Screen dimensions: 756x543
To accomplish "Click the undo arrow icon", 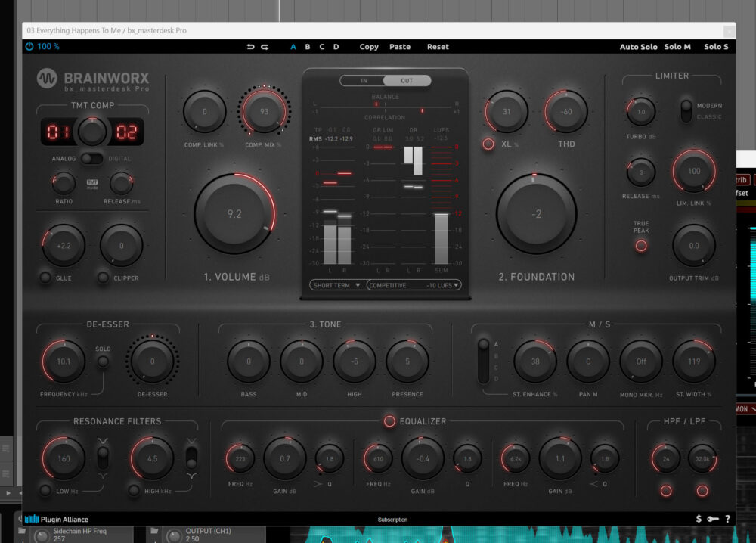I will (x=251, y=47).
